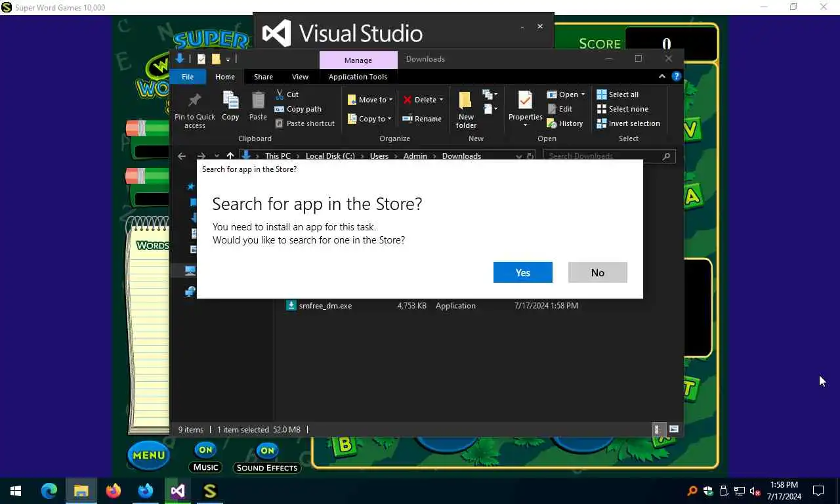Click This PC in address bar
Viewport: 840px width, 504px height.
(x=278, y=156)
